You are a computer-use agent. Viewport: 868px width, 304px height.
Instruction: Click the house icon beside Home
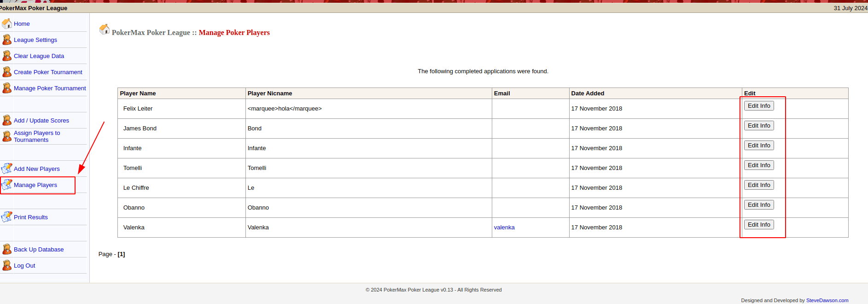7,23
